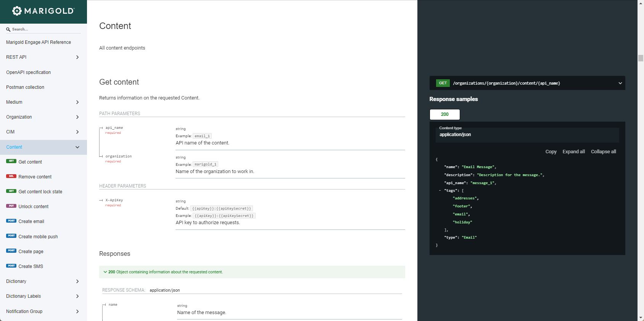The height and width of the screenshot is (321, 644).
Task: Click the Marigold logo in the header
Action: [x=43, y=11]
